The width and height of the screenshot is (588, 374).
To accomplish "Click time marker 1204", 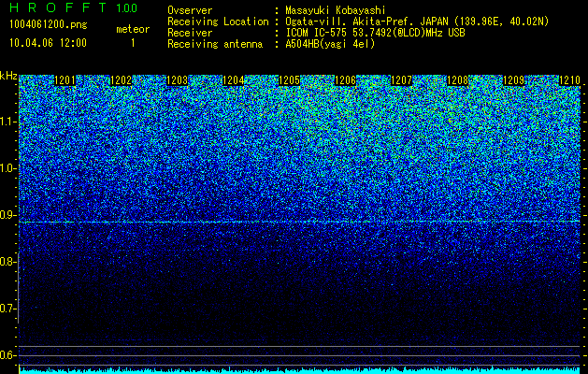I will (x=234, y=80).
